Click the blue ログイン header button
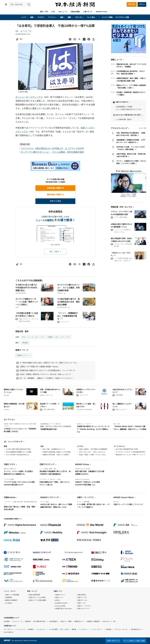Image resolution: width=150 pixels, height=644 pixels. [142, 4]
